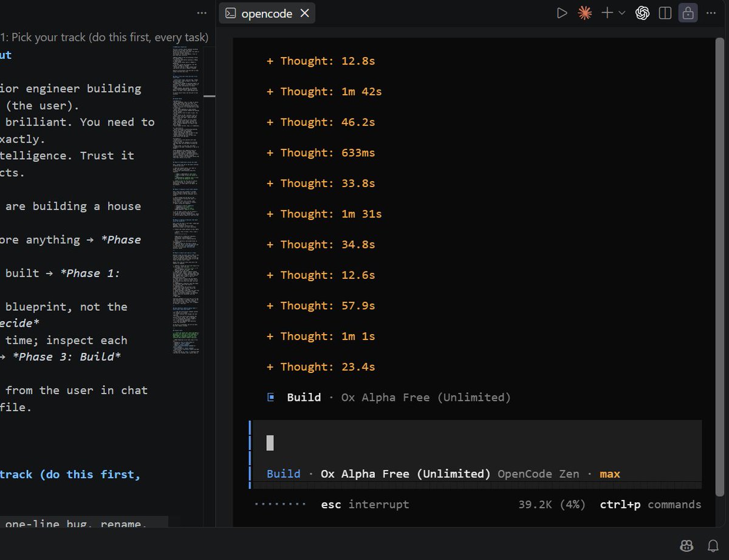Open notifications bell in status bar
Screen dimensions: 729x560
coord(713,545)
